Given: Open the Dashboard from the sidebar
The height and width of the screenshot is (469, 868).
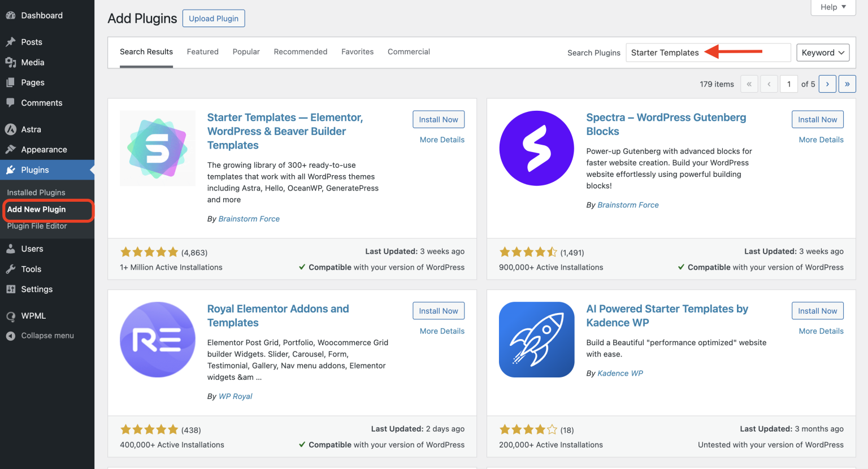Looking at the screenshot, I should (11, 15).
